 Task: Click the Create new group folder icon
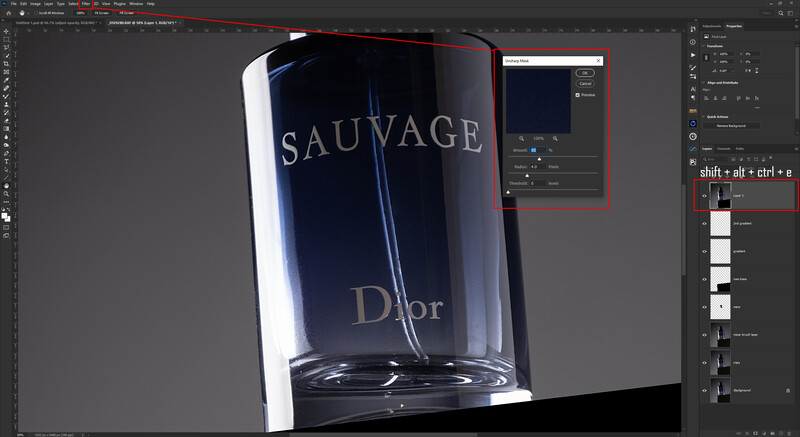click(x=772, y=433)
